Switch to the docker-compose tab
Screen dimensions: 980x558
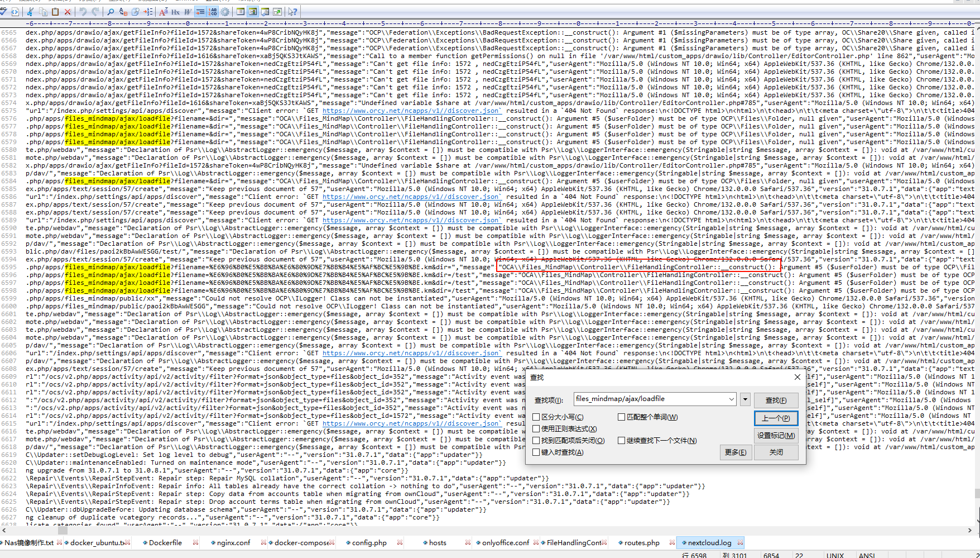click(301, 542)
